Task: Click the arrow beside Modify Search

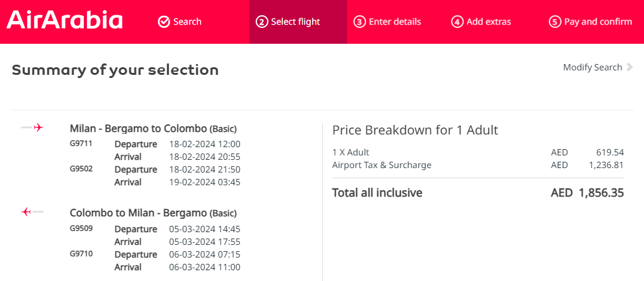Action: pyautogui.click(x=629, y=67)
